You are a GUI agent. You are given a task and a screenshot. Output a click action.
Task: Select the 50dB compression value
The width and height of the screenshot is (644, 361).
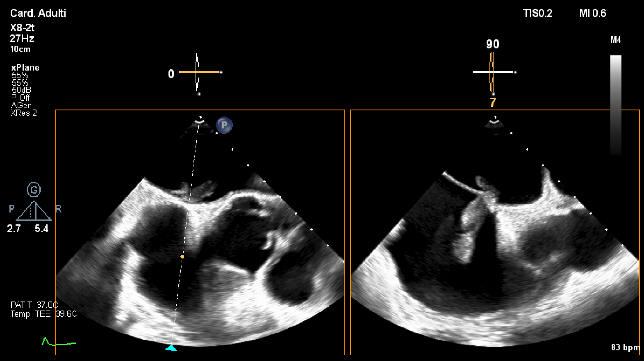[21, 90]
